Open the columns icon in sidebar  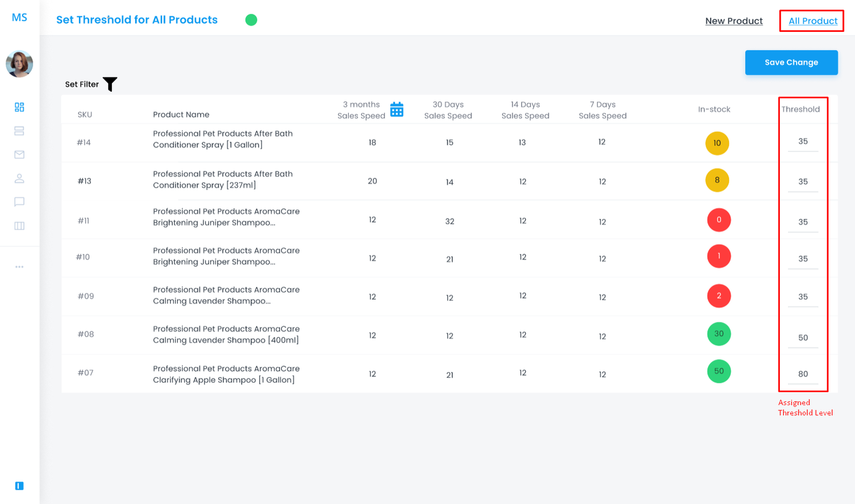coord(19,226)
